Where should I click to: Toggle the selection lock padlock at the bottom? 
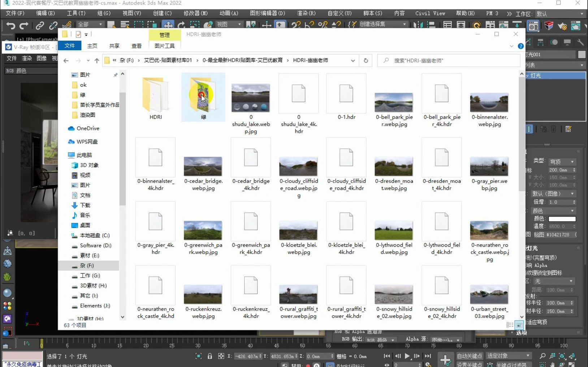click(x=210, y=356)
